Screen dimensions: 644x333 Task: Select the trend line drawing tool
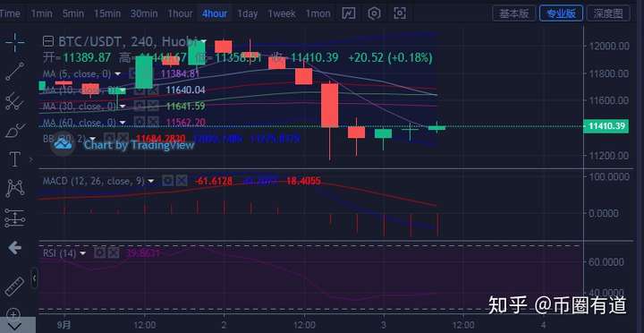(x=15, y=72)
